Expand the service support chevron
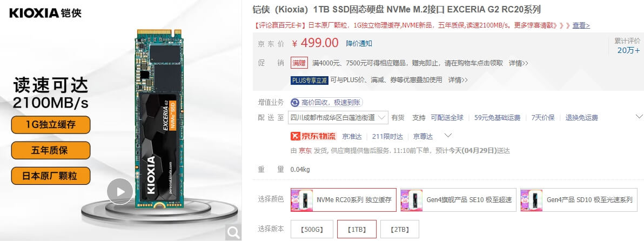 point(639,116)
